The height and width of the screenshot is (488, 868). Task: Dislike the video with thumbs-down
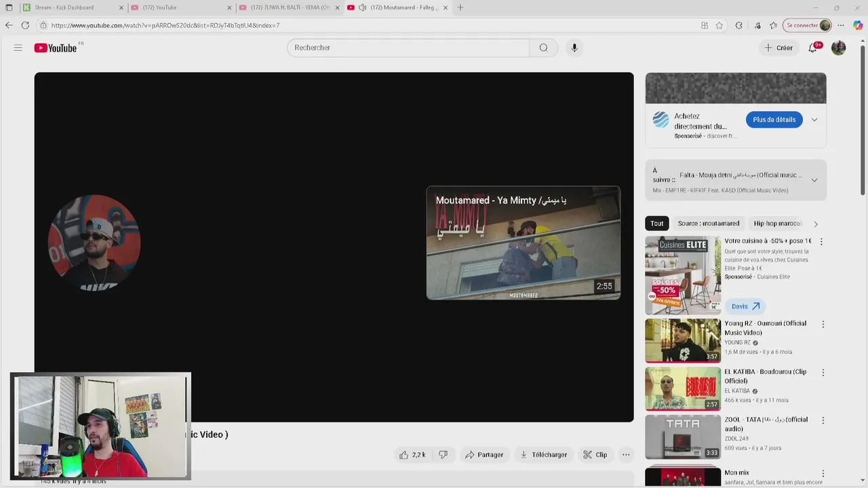pos(443,455)
